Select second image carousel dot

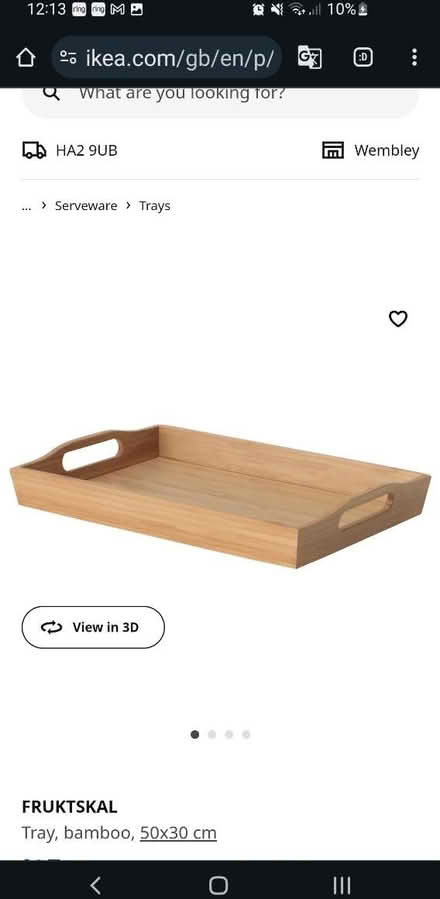pos(212,734)
